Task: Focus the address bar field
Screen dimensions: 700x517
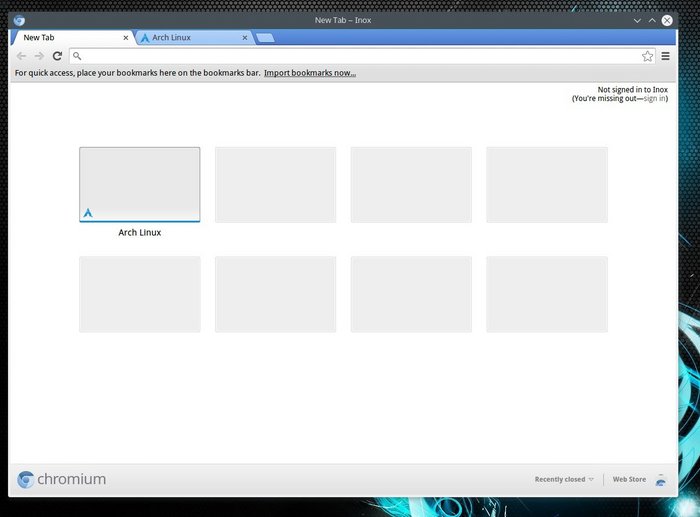Action: [362, 56]
